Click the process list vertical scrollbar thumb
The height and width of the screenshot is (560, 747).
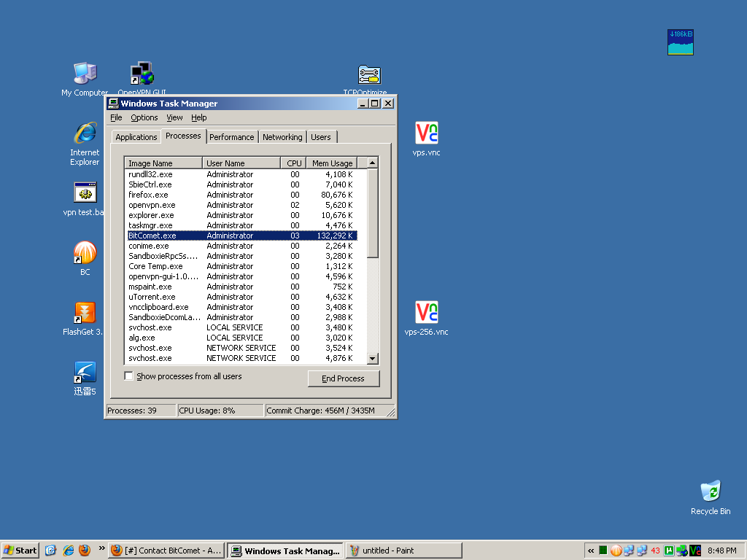click(373, 214)
